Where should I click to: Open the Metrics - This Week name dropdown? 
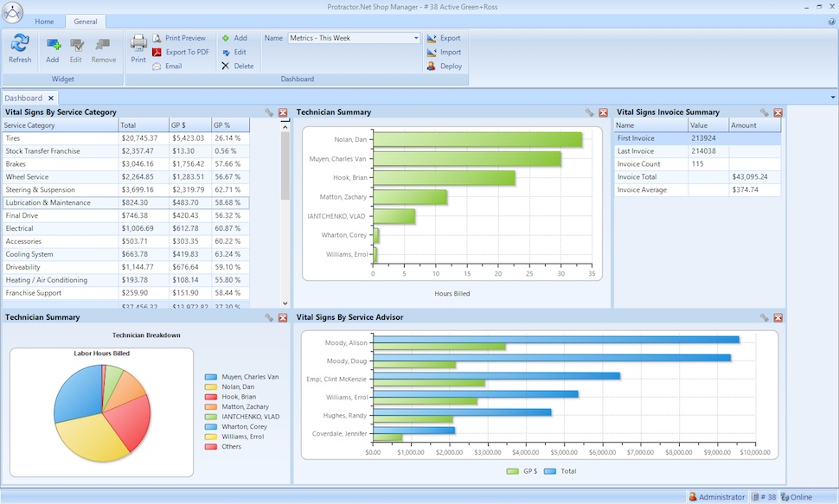coord(416,38)
